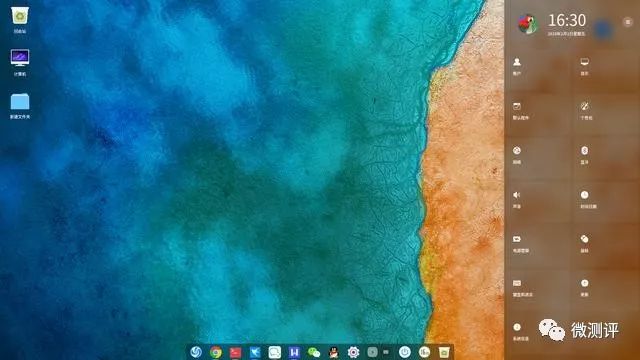The height and width of the screenshot is (360, 640).
Task: Open the Time and Date module
Action: (x=588, y=199)
